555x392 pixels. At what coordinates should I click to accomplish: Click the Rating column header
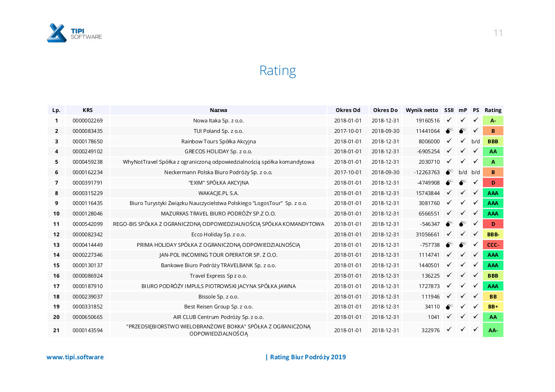[x=493, y=110]
